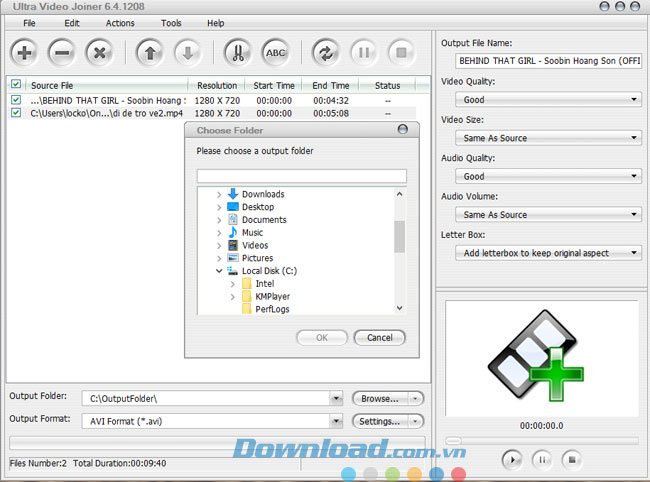The width and height of the screenshot is (650, 482).
Task: Select the Intel folder icon
Action: (247, 283)
